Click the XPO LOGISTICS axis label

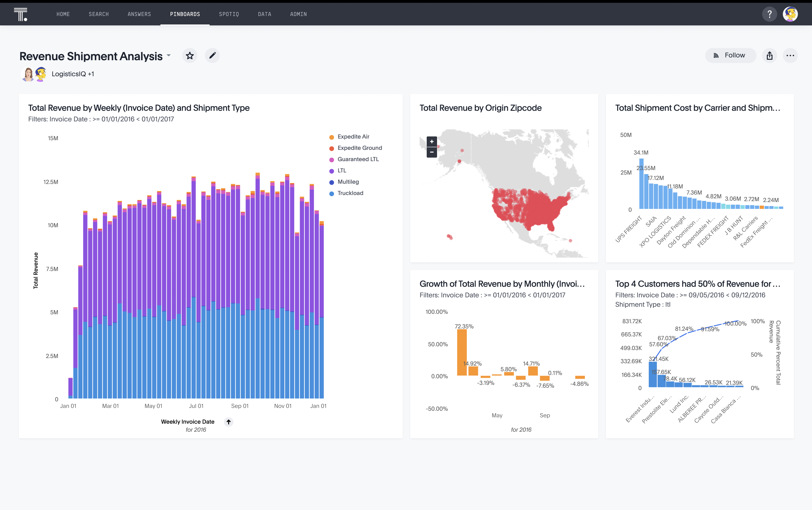coord(655,232)
